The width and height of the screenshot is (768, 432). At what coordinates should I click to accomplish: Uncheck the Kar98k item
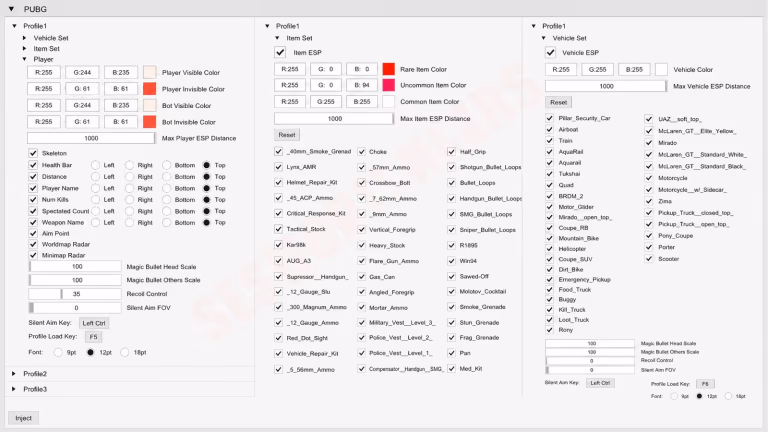[x=278, y=244]
